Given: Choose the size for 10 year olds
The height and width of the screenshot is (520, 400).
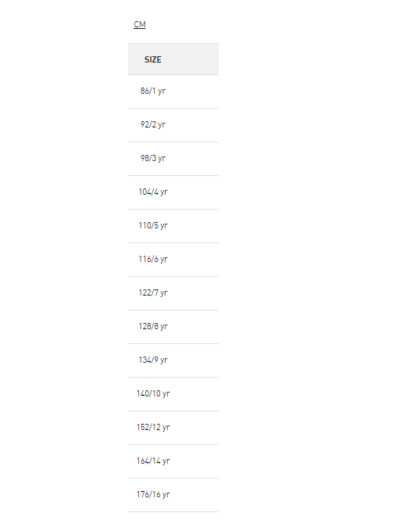Looking at the screenshot, I should pyautogui.click(x=173, y=394).
